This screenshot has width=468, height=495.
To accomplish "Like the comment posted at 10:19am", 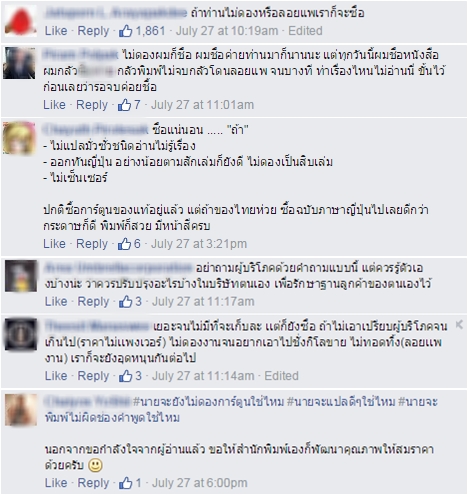I will point(56,31).
